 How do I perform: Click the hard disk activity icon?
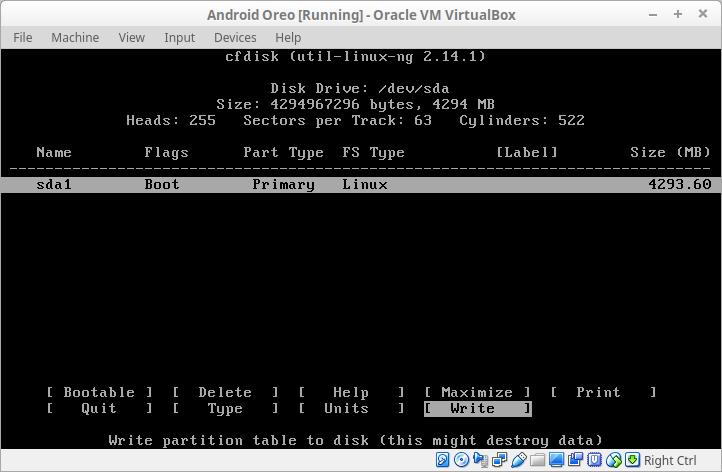(443, 460)
